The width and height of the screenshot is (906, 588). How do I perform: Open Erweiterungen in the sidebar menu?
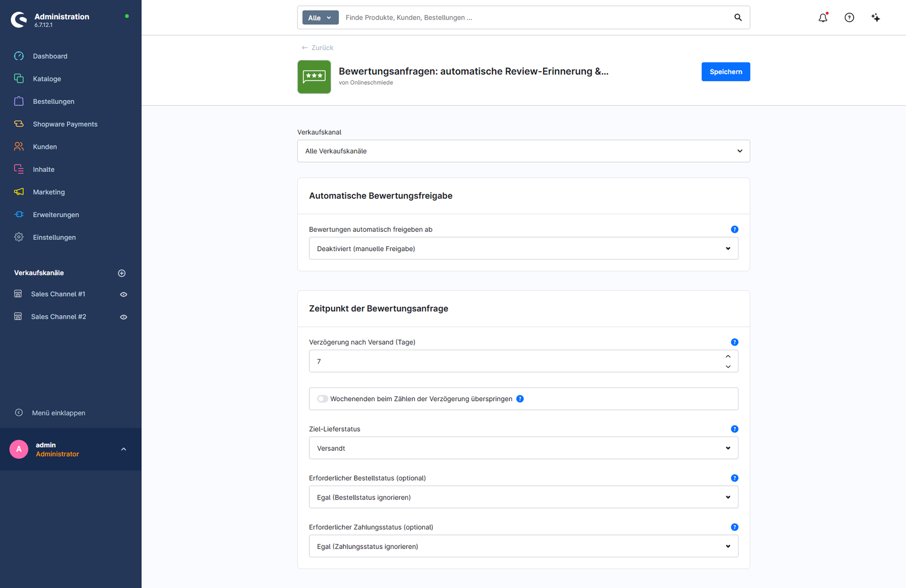coord(56,215)
